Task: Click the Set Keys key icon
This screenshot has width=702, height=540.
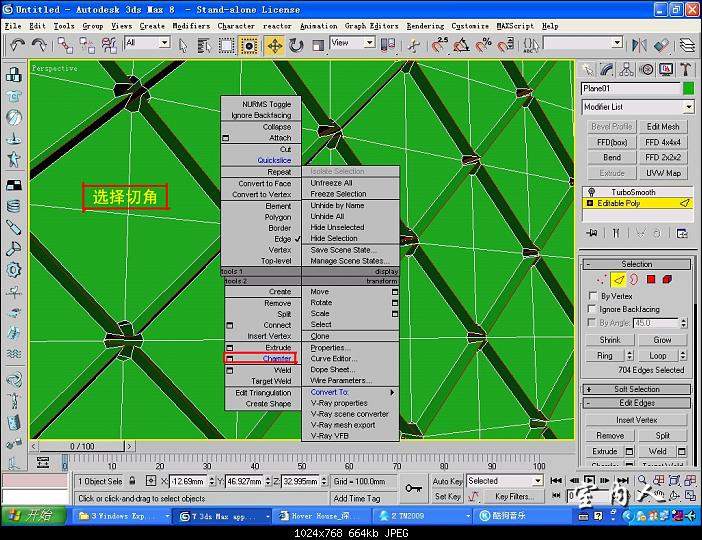Action: click(413, 488)
